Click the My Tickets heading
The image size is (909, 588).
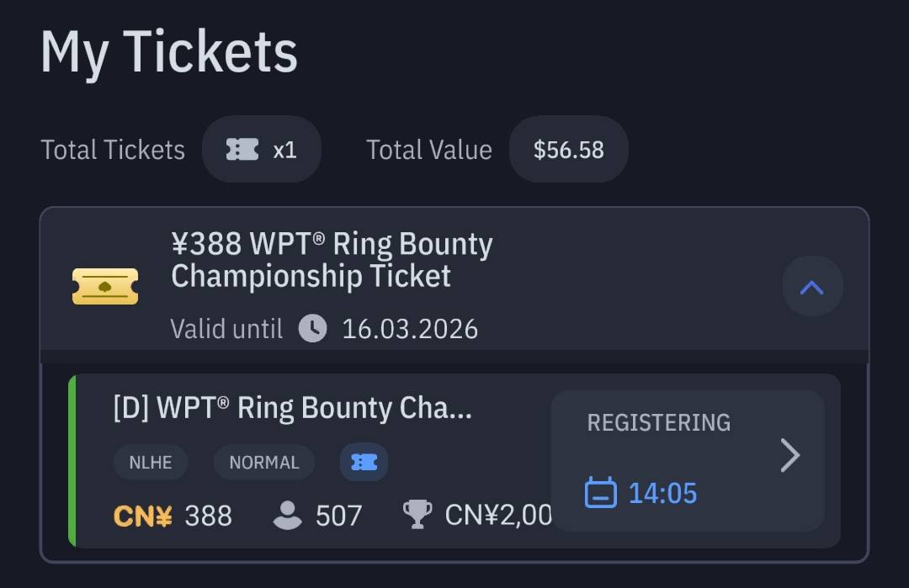(x=169, y=52)
